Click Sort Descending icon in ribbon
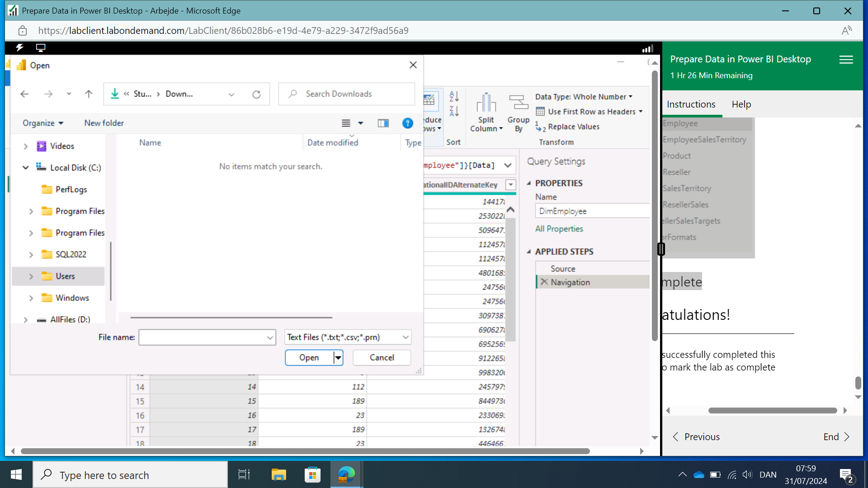Screen dimensions: 868x488 point(454,111)
